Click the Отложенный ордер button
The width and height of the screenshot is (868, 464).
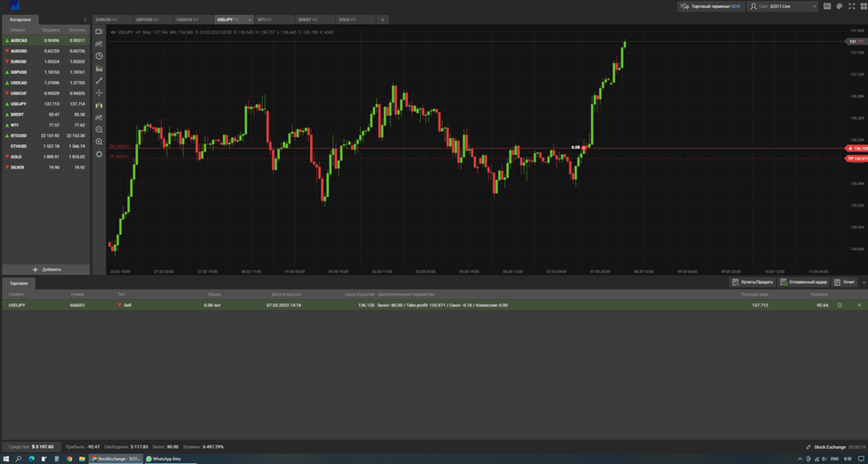pos(803,282)
